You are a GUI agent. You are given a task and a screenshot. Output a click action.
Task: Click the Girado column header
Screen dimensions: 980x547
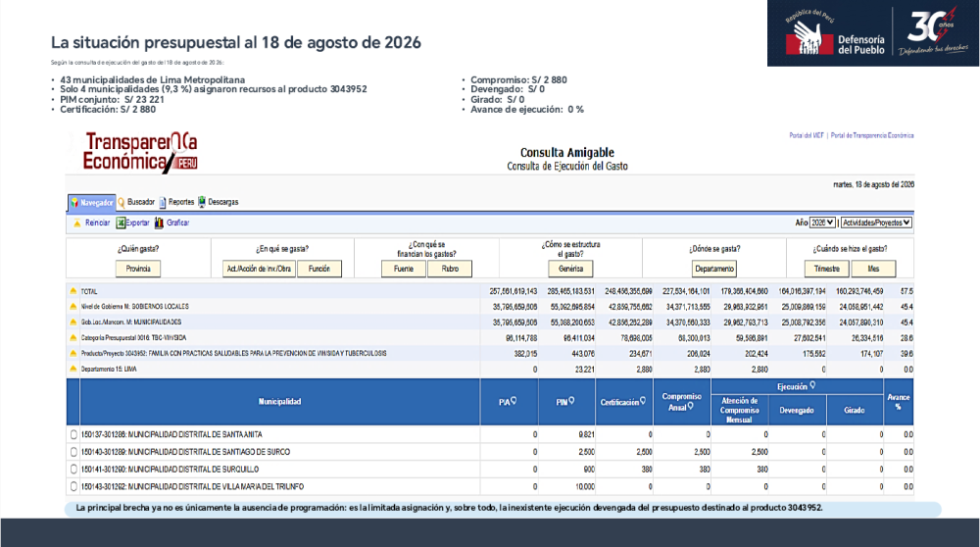(855, 410)
